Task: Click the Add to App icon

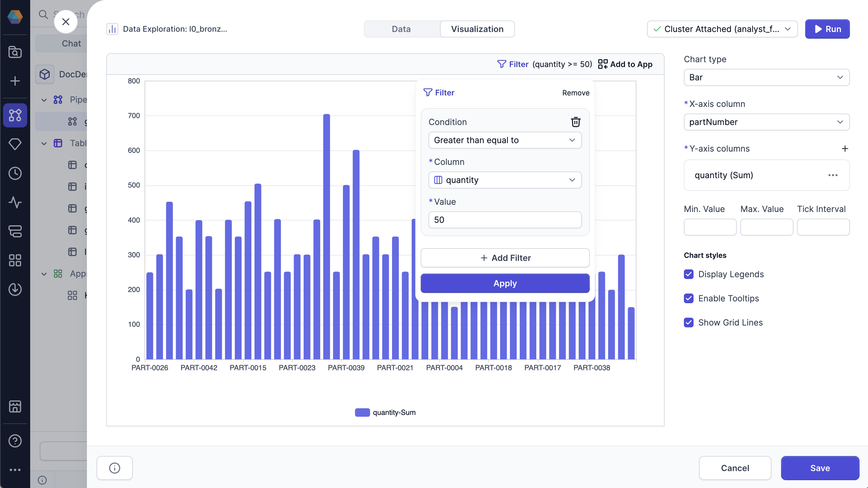Action: [x=602, y=64]
